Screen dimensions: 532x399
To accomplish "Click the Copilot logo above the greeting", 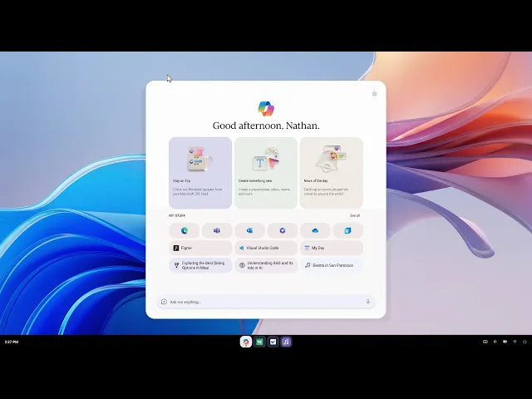I will [266, 109].
